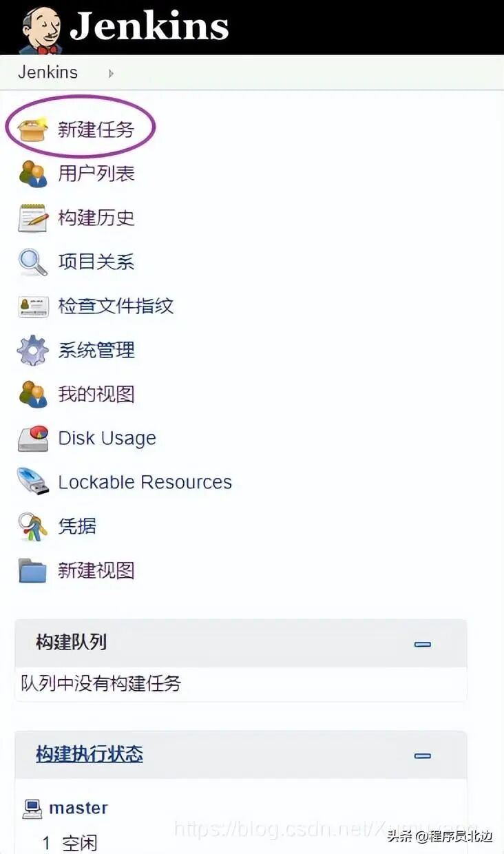The image size is (504, 854).
Task: Collapse the 构建队列 panel
Action: point(423,644)
